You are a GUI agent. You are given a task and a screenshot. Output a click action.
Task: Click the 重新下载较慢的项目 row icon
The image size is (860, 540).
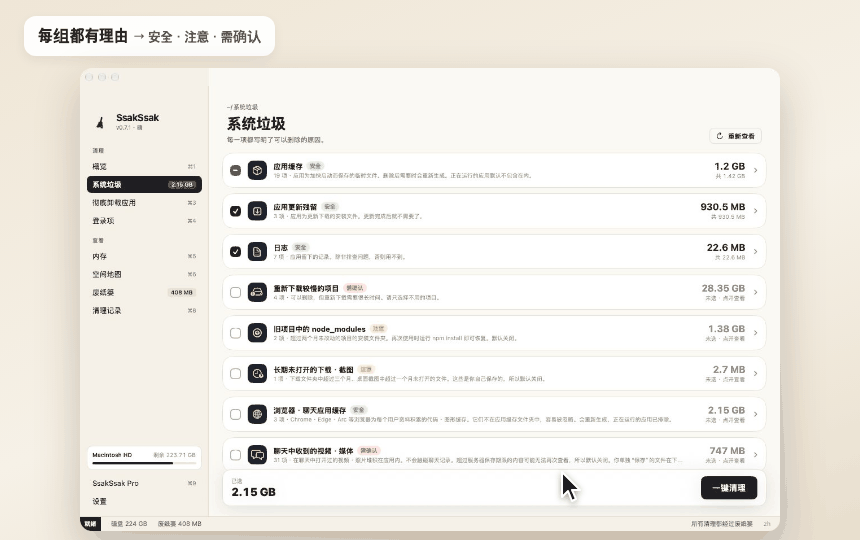257,292
